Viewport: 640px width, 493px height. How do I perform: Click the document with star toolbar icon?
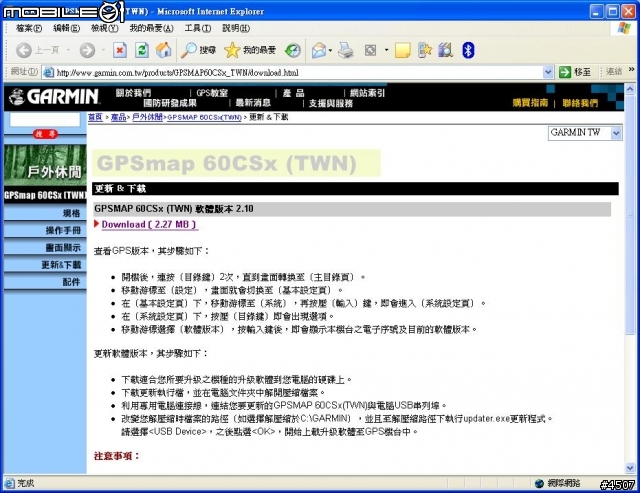424,51
